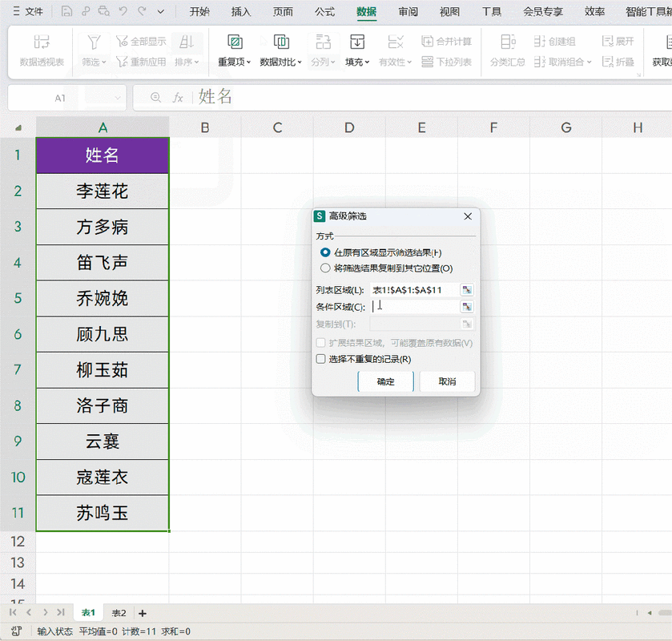Click range picker icon beside 条件区域 field
672x641 pixels.
tap(467, 307)
